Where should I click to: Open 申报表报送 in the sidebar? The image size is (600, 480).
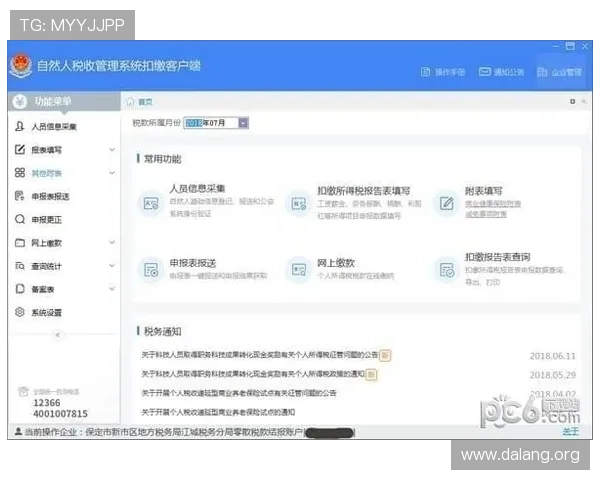tap(50, 196)
